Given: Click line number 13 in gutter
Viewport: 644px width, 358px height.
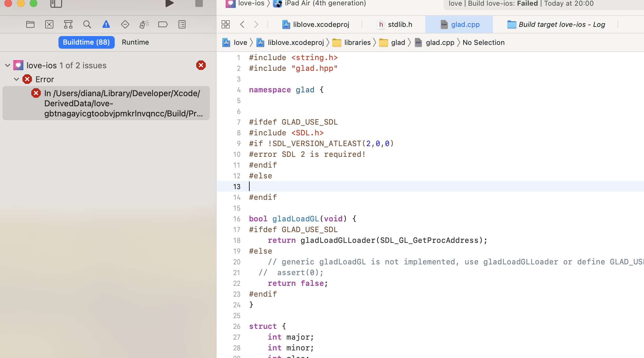Looking at the screenshot, I should click(x=237, y=187).
